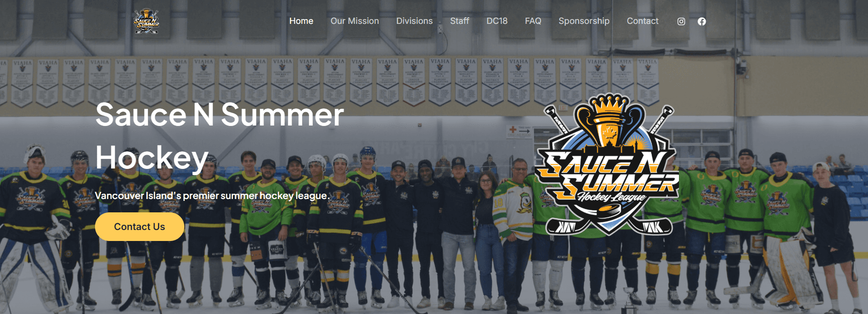Screen dimensions: 868x314
Task: Click the row of VIAHA championship banners
Action: pos(329,81)
